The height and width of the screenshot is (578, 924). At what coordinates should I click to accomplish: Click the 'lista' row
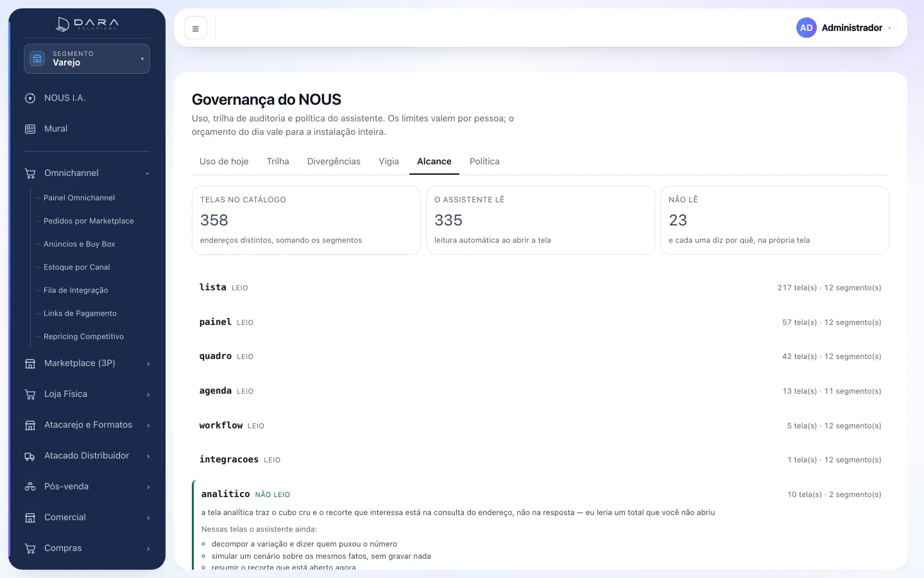pos(540,288)
